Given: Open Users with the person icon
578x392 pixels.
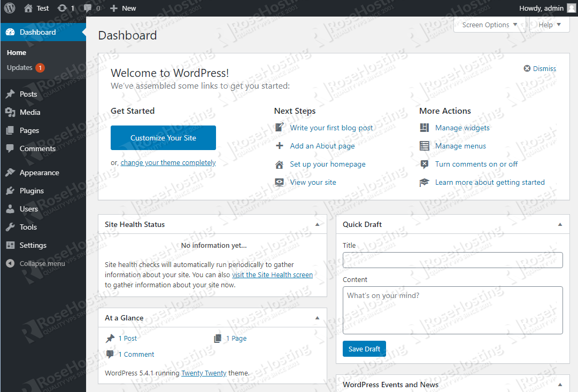Looking at the screenshot, I should pos(11,208).
